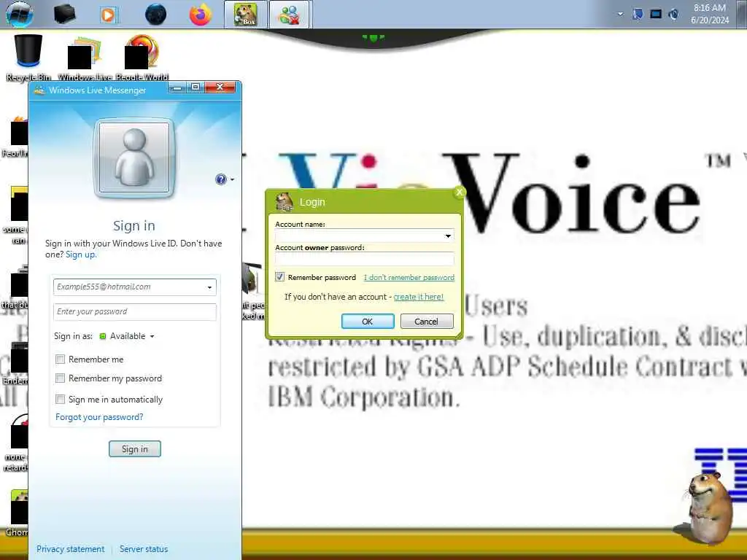This screenshot has height=560, width=747.
Task: Close the Login dialog with green X
Action: [x=459, y=192]
